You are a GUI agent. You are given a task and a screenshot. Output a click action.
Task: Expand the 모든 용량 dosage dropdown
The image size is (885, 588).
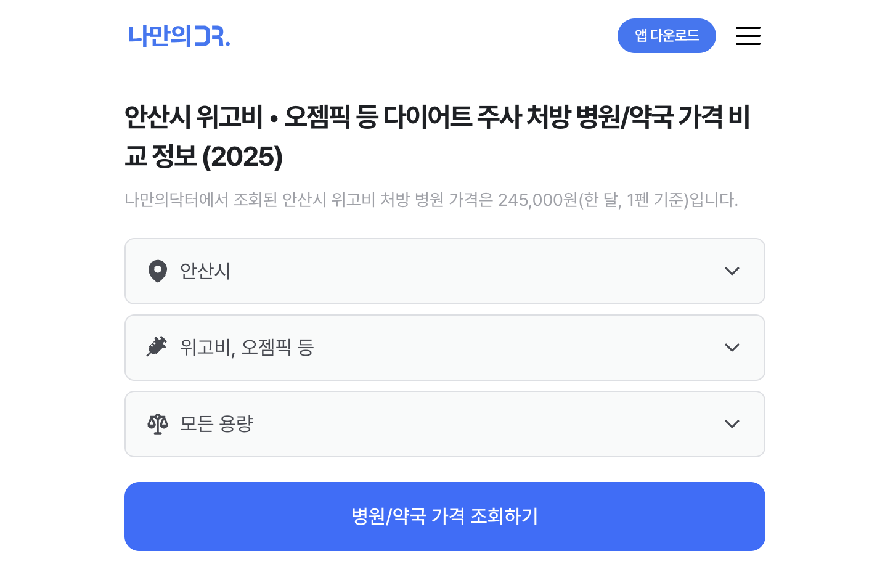(x=445, y=424)
